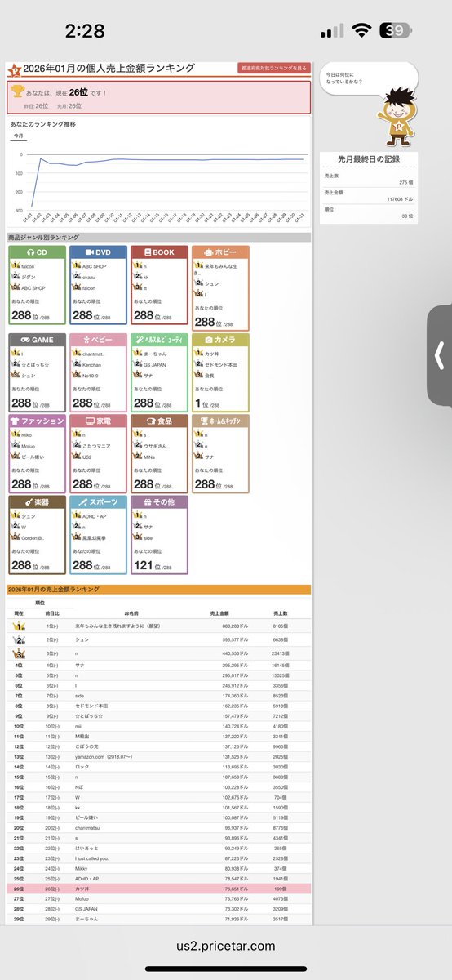Click the bronze crown icon for rank 3 in table

coord(20,653)
